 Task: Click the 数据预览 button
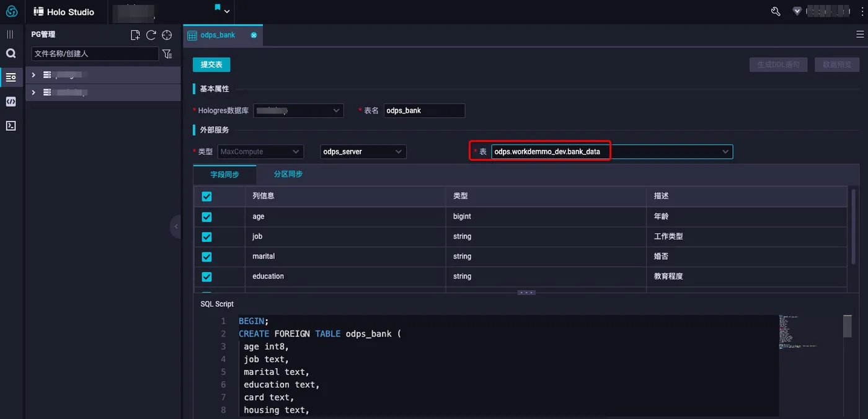click(x=837, y=64)
